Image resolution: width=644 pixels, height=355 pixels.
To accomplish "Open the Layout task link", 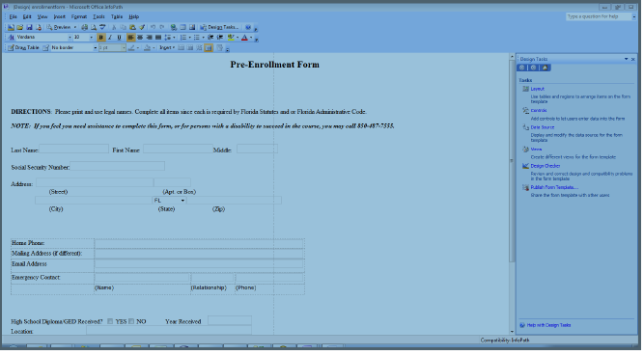I will point(537,89).
